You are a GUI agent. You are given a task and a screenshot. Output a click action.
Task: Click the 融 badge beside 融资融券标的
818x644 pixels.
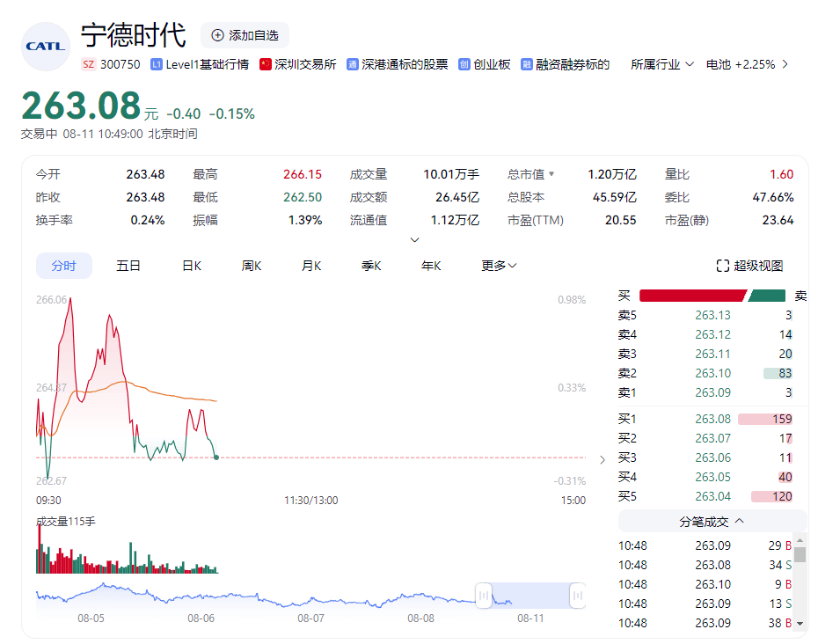point(526,64)
